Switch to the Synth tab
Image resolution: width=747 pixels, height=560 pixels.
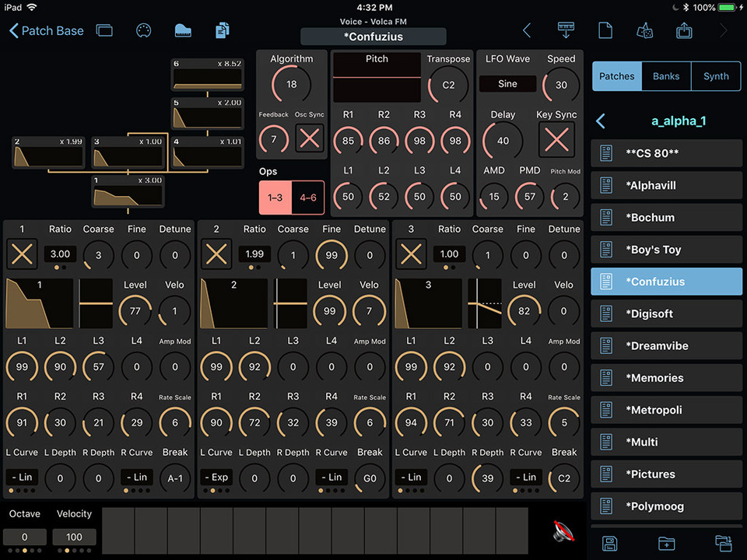(716, 76)
